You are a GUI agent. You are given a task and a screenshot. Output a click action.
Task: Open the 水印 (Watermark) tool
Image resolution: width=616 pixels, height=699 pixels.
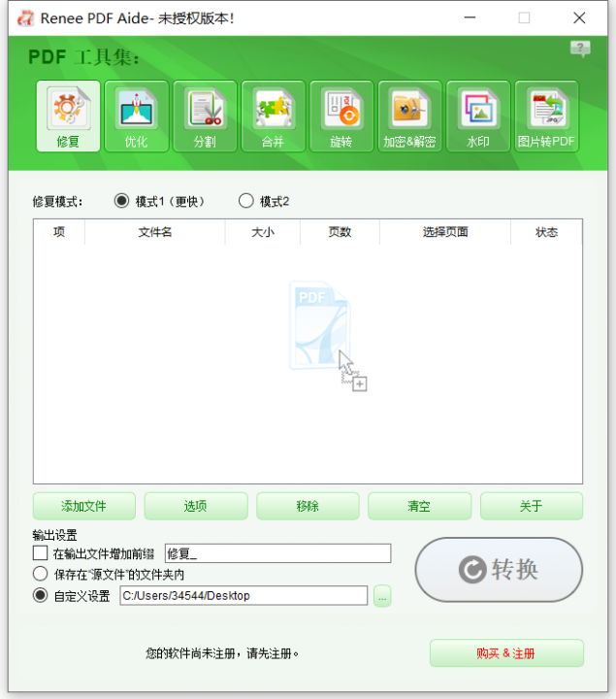(x=478, y=116)
